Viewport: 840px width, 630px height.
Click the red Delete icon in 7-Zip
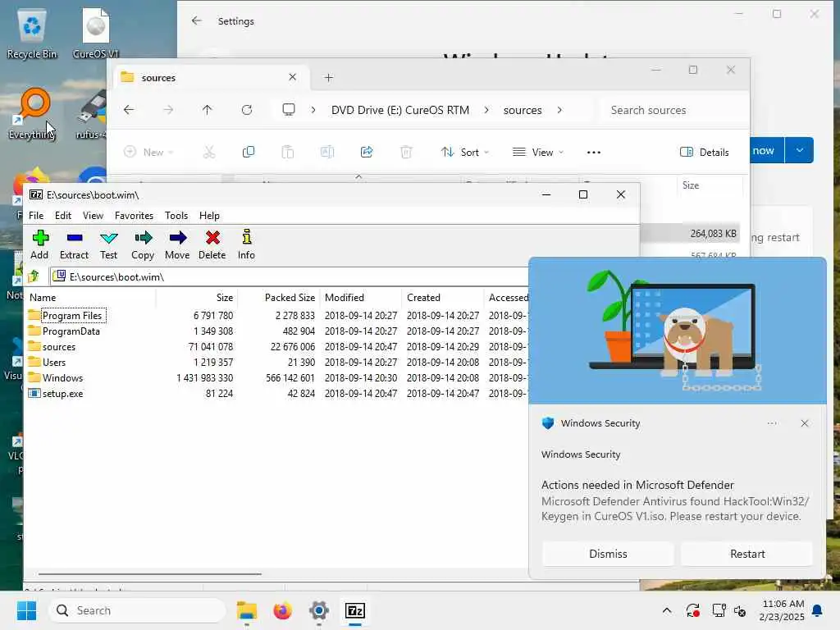coord(212,244)
